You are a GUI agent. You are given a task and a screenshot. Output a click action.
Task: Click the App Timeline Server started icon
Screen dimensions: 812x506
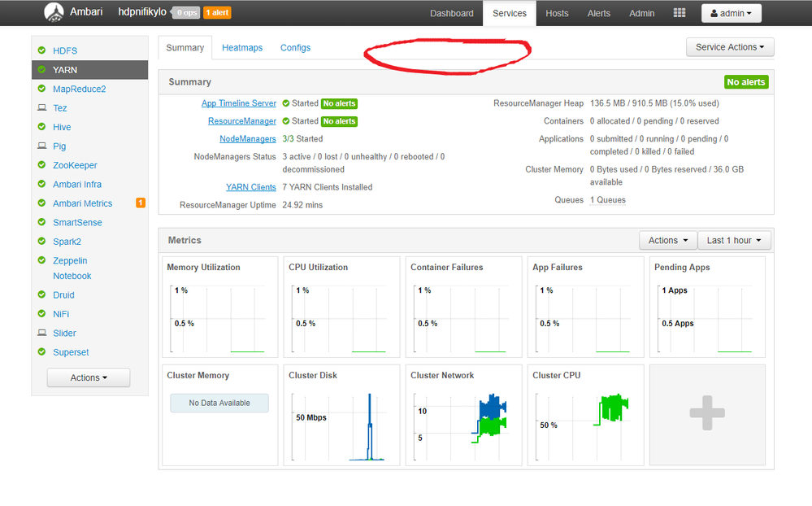286,103
